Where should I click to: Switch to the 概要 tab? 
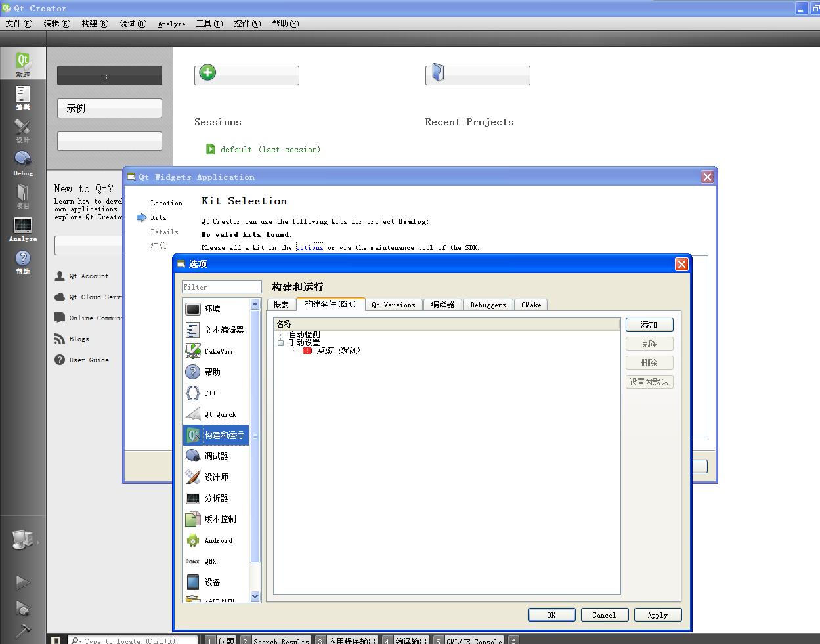(282, 305)
